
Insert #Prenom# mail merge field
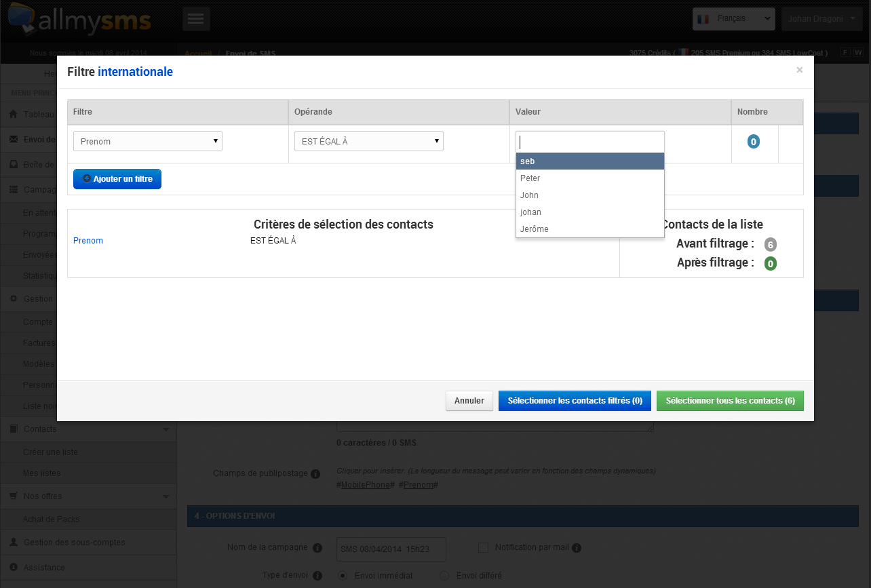pos(419,485)
